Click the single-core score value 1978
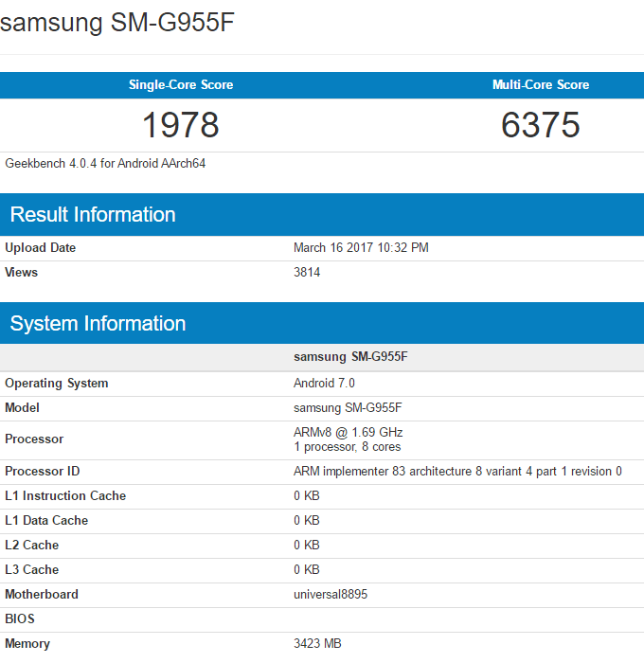Image resolution: width=644 pixels, height=663 pixels. pos(180,125)
